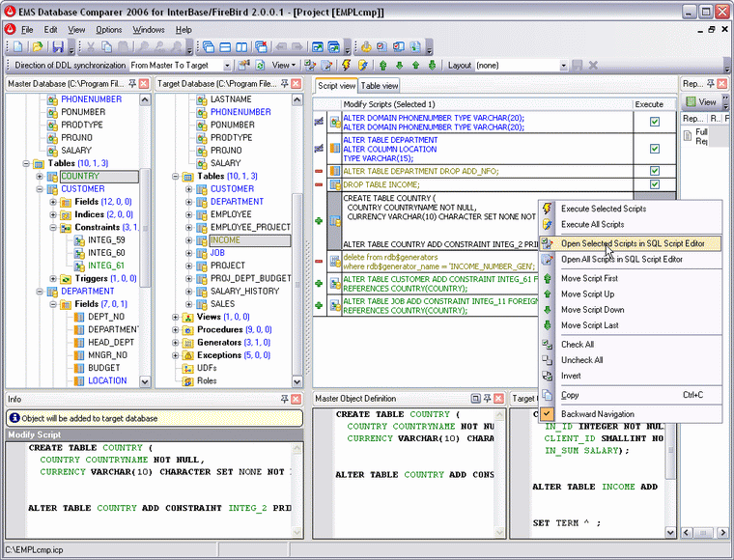Click the Execute all scripts toolbar icon
The height and width of the screenshot is (560, 734).
coord(363,65)
